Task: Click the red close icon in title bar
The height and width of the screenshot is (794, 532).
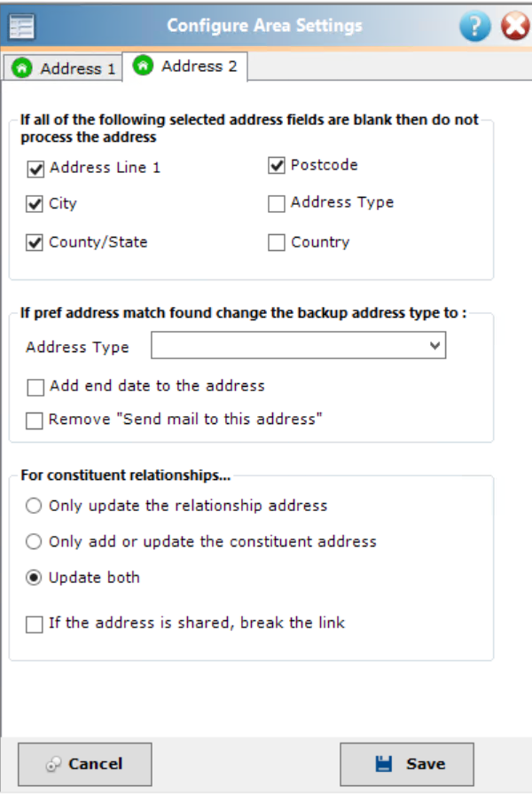Action: 516,26
